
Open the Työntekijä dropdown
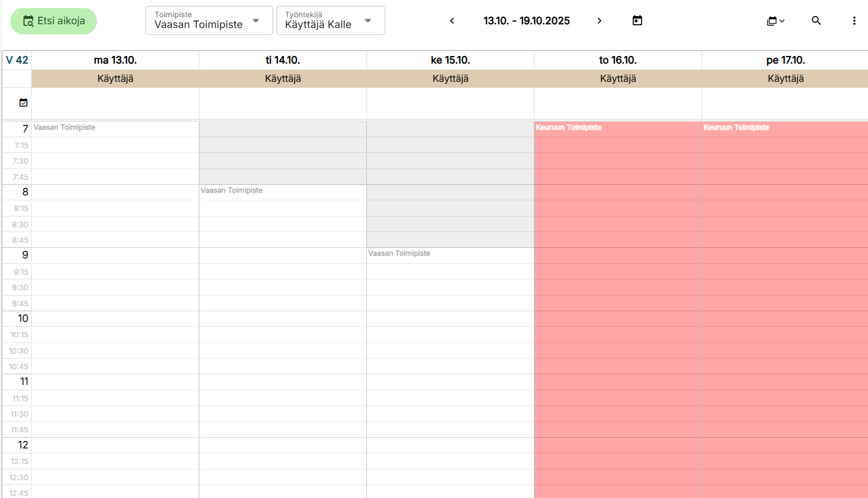coord(330,20)
